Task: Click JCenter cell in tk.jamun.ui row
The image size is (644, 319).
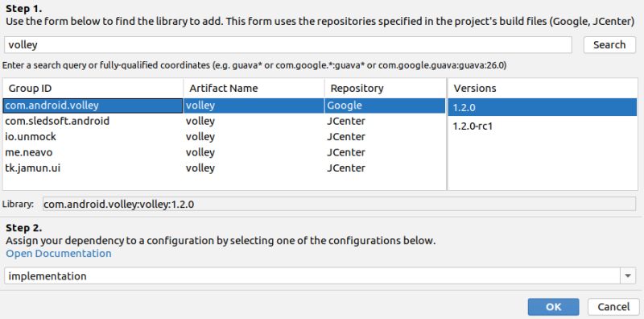Action: [385, 168]
